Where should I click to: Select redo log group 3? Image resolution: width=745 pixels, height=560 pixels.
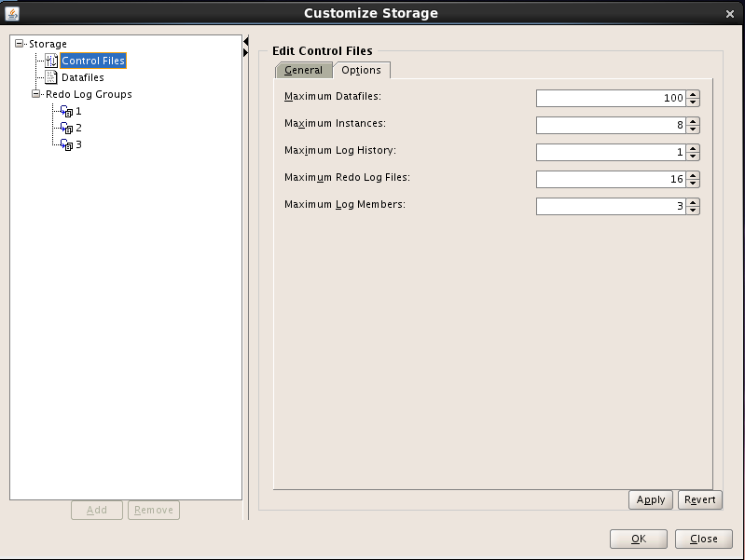[x=78, y=144]
